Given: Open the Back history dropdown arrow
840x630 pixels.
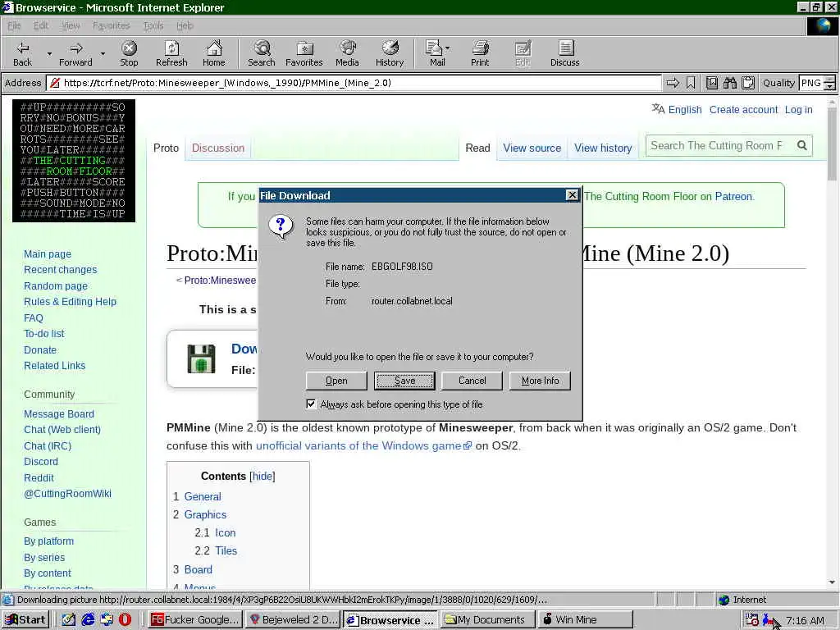Looking at the screenshot, I should (49, 54).
